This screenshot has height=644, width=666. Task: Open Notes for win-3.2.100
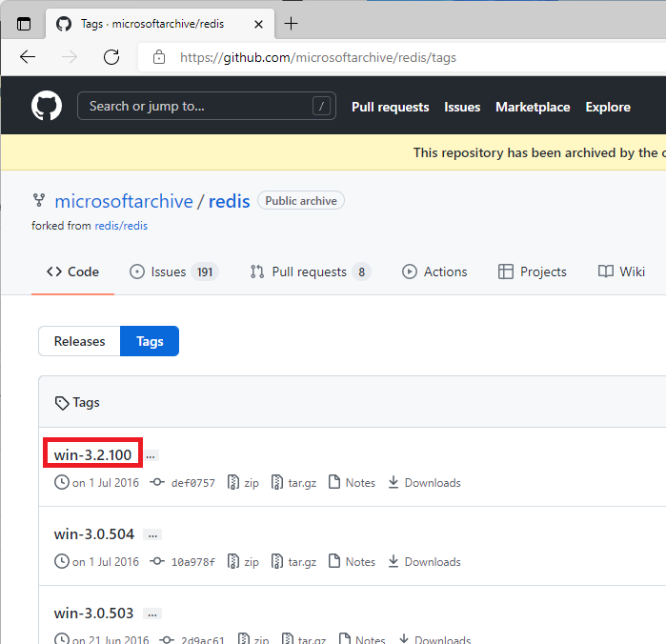(353, 483)
